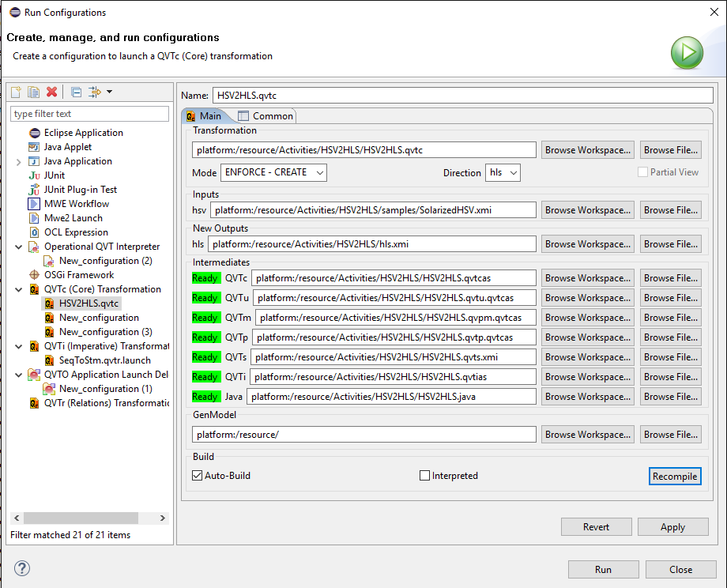Image resolution: width=727 pixels, height=588 pixels.
Task: Collapse the Operational QVT Interpreter node
Action: pos(18,247)
